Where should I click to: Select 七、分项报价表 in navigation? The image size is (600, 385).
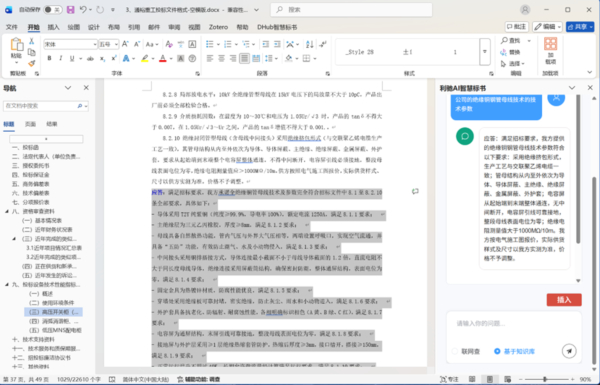coord(30,202)
